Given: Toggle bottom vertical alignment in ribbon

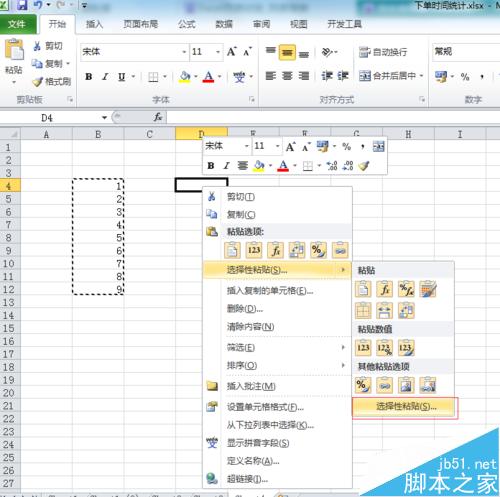Looking at the screenshot, I should 304,53.
